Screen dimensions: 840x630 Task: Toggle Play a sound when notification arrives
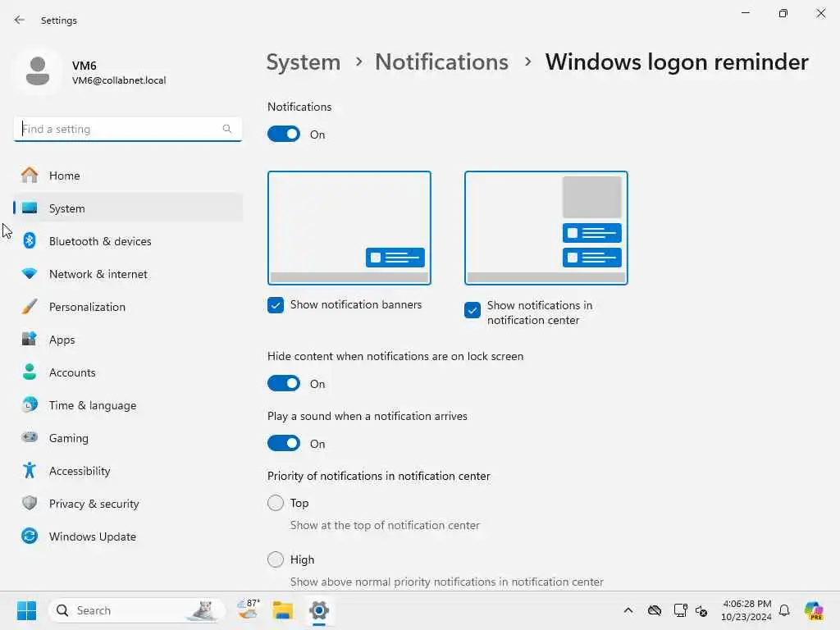point(283,444)
